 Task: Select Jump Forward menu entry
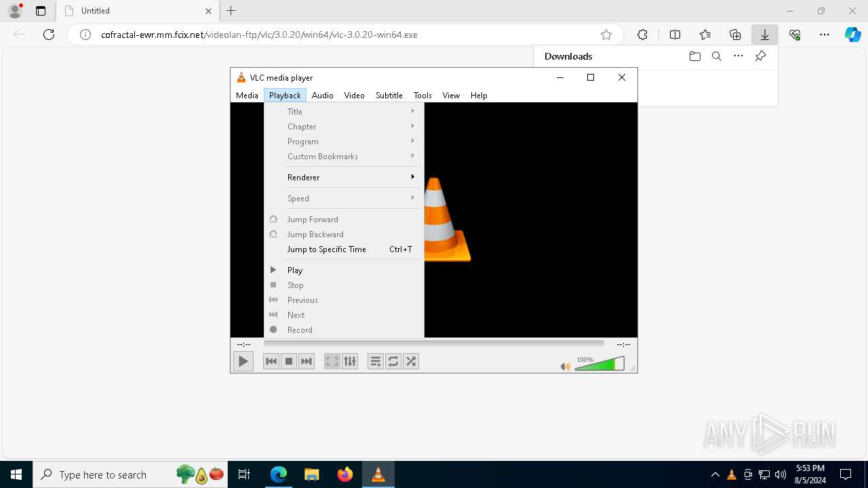pyautogui.click(x=344, y=220)
